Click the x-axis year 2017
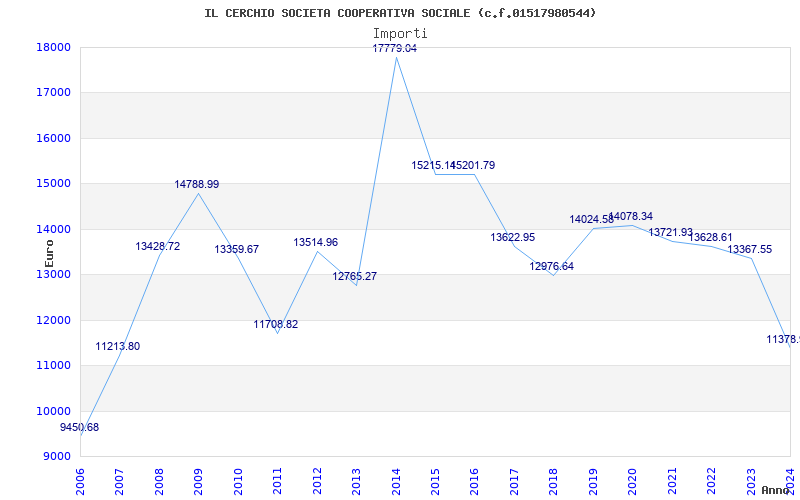This screenshot has height=500, width=800. 514,481
